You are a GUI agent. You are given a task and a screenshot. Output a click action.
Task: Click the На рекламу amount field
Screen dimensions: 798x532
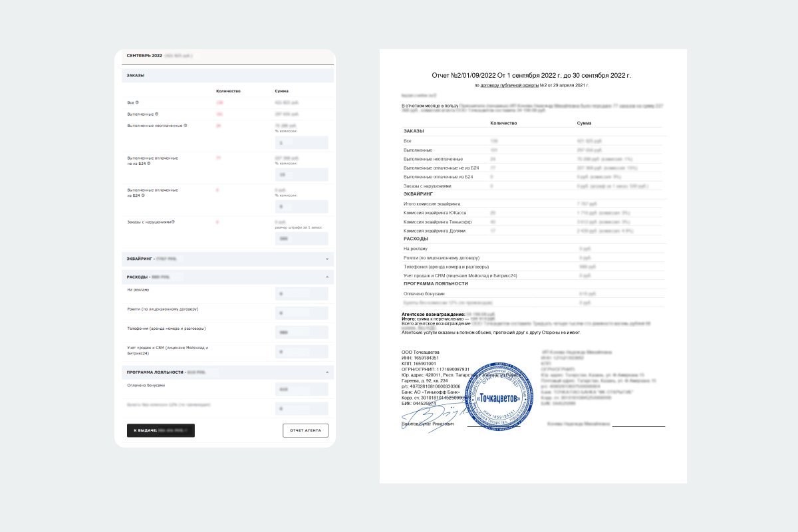point(301,293)
